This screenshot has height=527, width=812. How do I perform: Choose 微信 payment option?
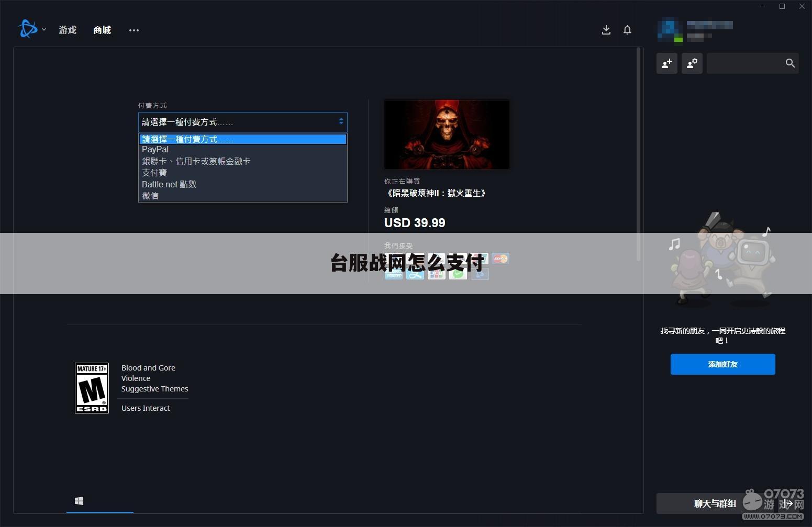(243, 196)
